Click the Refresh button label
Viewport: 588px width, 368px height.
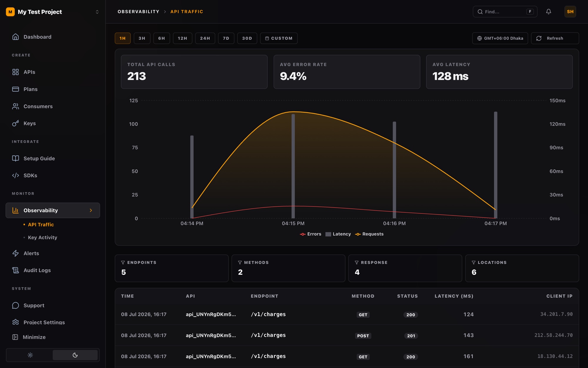pyautogui.click(x=555, y=38)
